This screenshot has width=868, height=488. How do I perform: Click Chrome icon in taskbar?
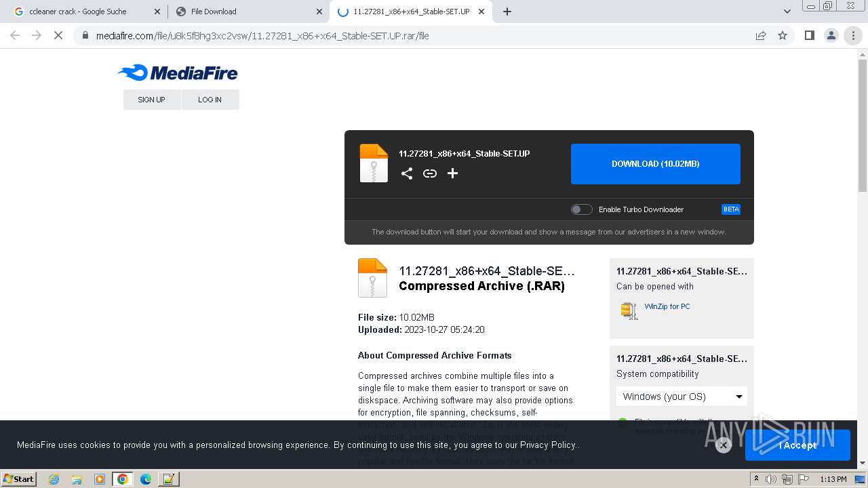123,479
